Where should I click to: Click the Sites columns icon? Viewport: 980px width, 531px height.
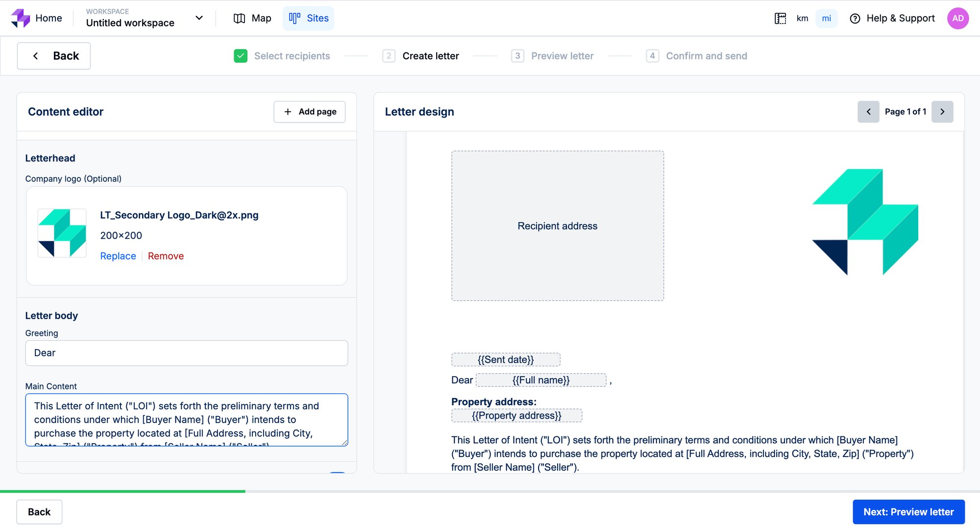(x=294, y=18)
